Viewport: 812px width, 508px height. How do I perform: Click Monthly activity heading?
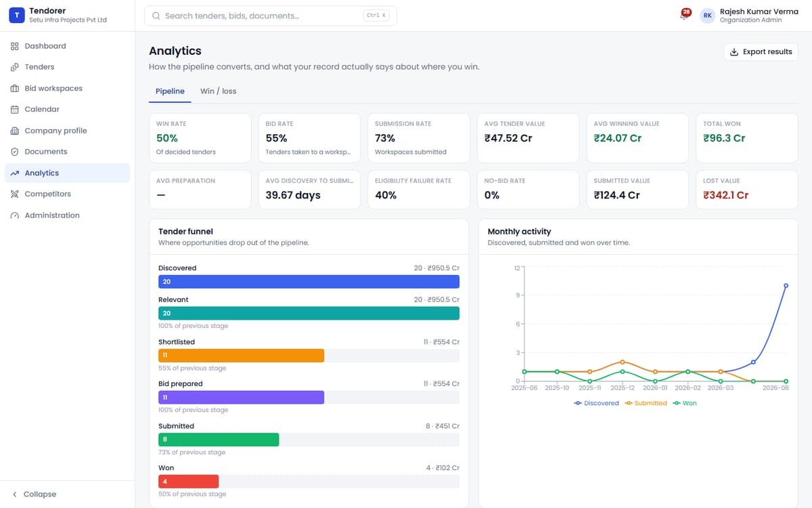click(519, 232)
